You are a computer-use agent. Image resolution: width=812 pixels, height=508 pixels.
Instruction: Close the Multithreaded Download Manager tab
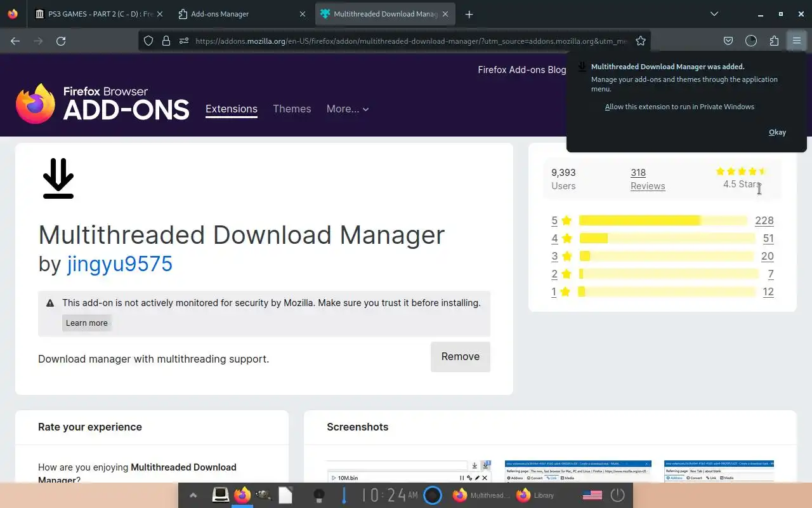446,14
